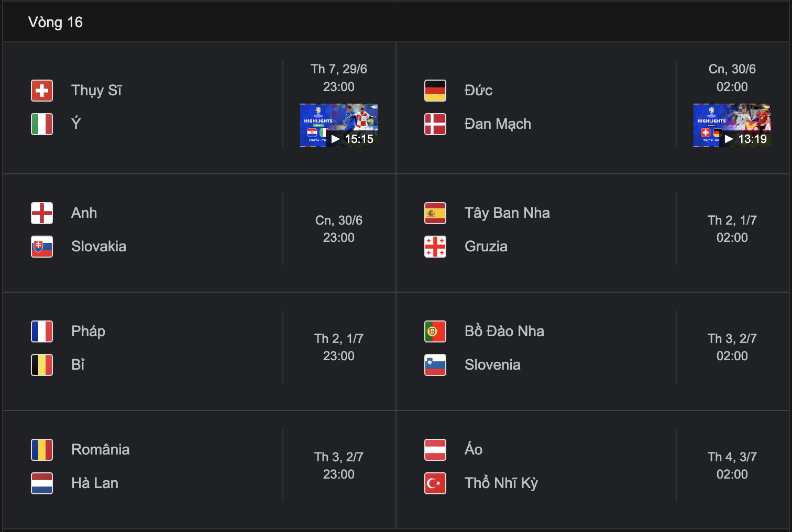
Task: Click the Georgia flag beside Gruzia
Action: (435, 247)
